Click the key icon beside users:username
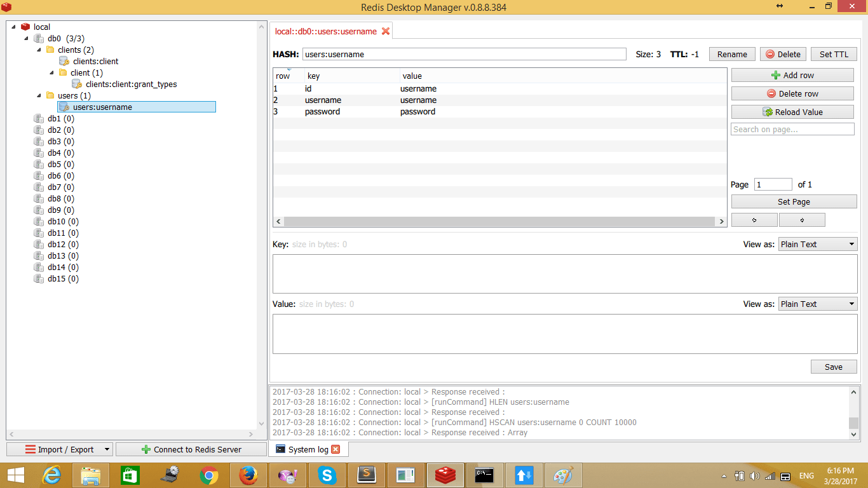 [x=64, y=107]
